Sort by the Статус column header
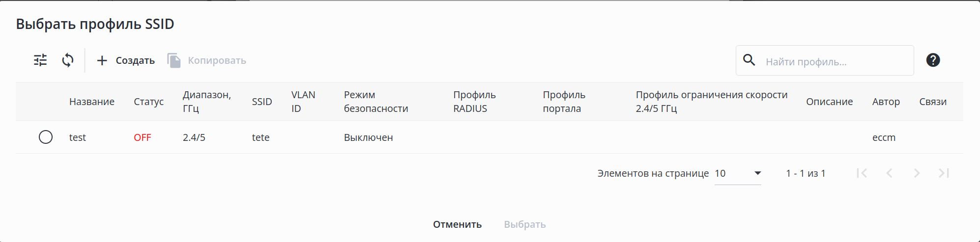980x242 pixels. coord(148,102)
